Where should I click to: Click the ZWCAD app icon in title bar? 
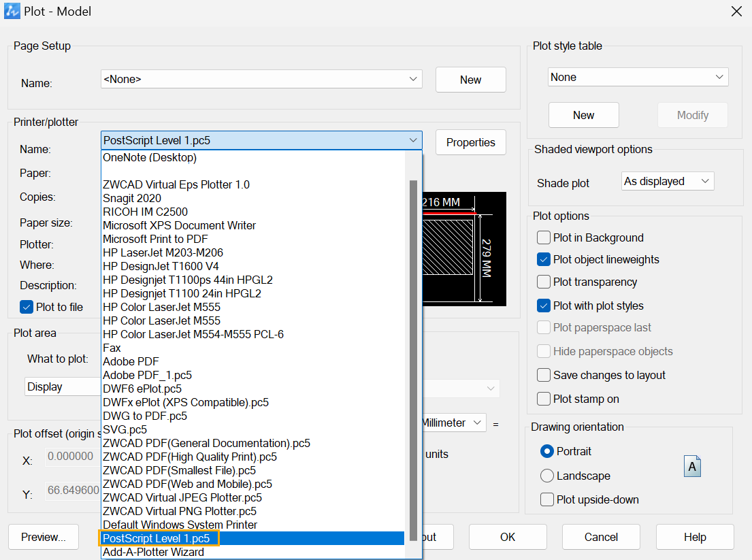(12, 11)
